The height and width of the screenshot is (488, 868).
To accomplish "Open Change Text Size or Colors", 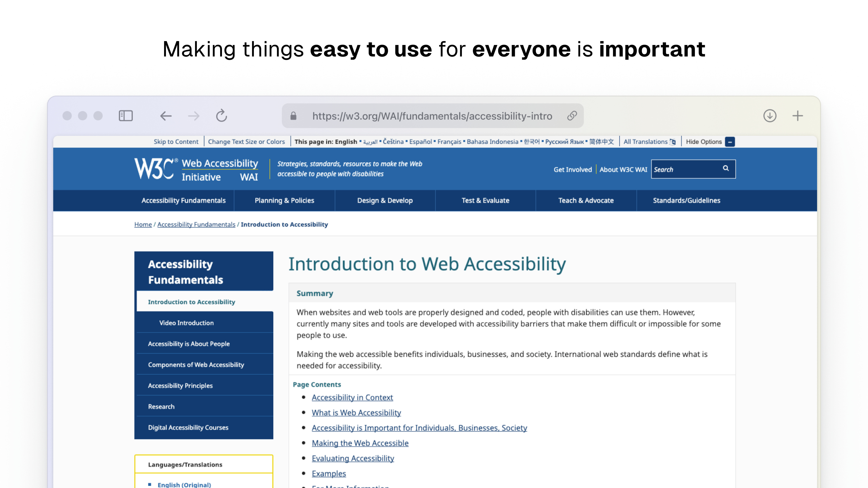I will [x=246, y=142].
